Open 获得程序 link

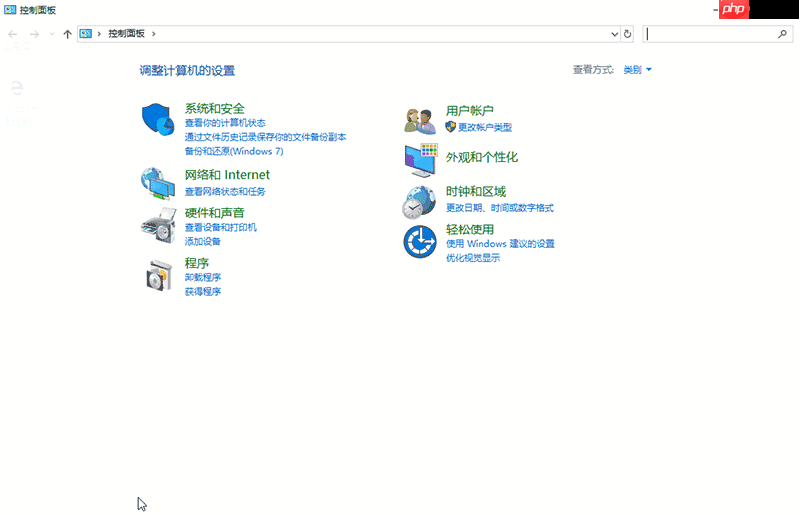click(203, 291)
